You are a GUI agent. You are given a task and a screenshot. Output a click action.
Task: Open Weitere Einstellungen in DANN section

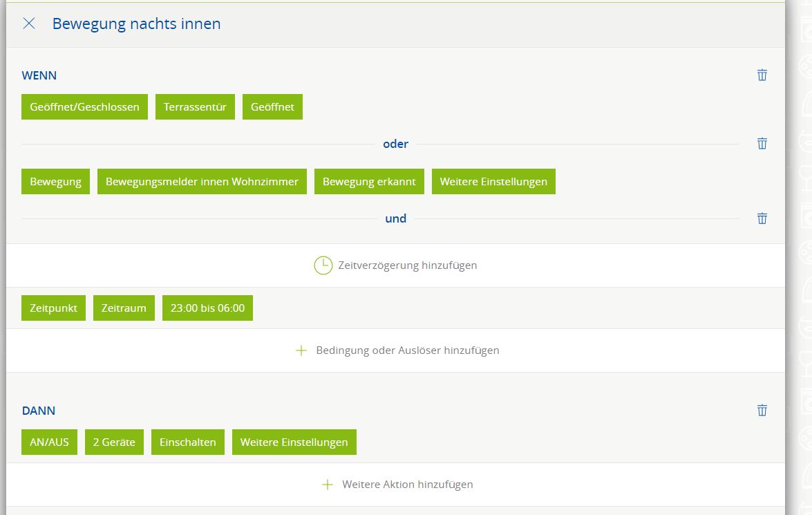tap(294, 442)
